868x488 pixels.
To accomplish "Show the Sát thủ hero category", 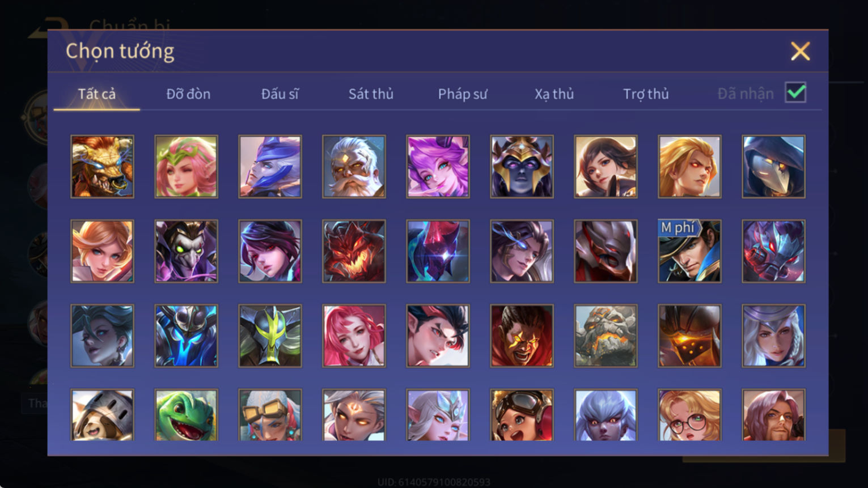I will (x=371, y=94).
